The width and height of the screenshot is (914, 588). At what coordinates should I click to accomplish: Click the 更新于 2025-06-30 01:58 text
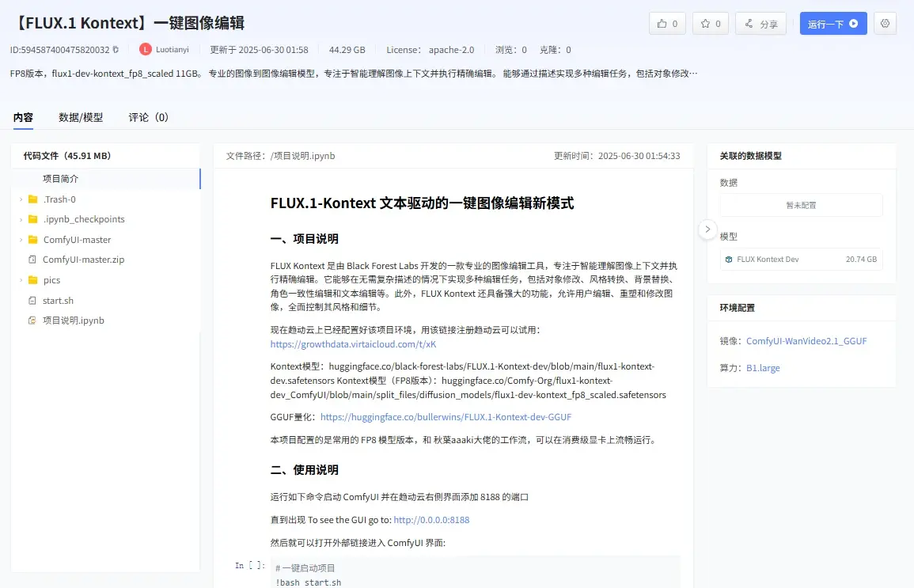[x=259, y=50]
